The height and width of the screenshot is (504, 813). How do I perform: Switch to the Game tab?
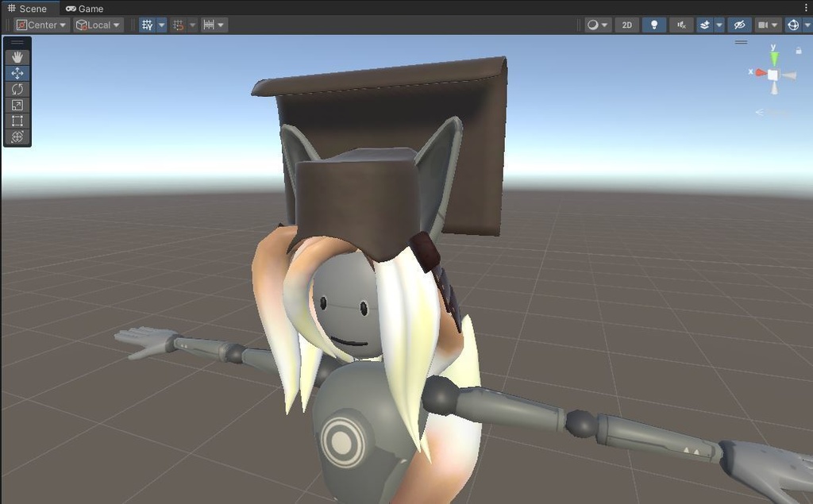84,8
